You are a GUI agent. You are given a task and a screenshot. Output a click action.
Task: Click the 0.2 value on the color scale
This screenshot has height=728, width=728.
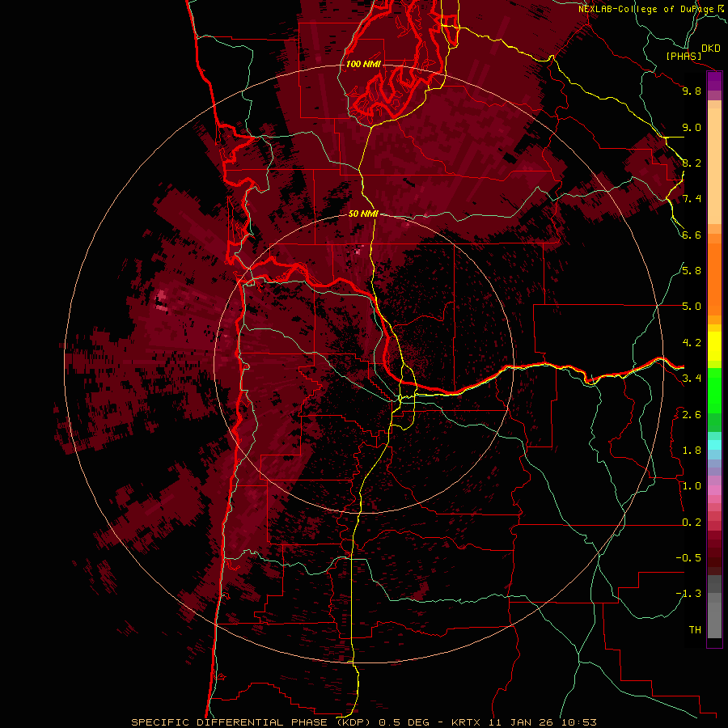tap(692, 523)
